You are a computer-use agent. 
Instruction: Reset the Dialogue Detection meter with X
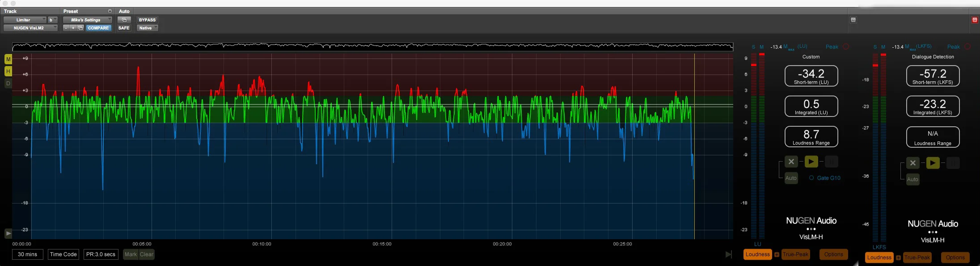(912, 163)
